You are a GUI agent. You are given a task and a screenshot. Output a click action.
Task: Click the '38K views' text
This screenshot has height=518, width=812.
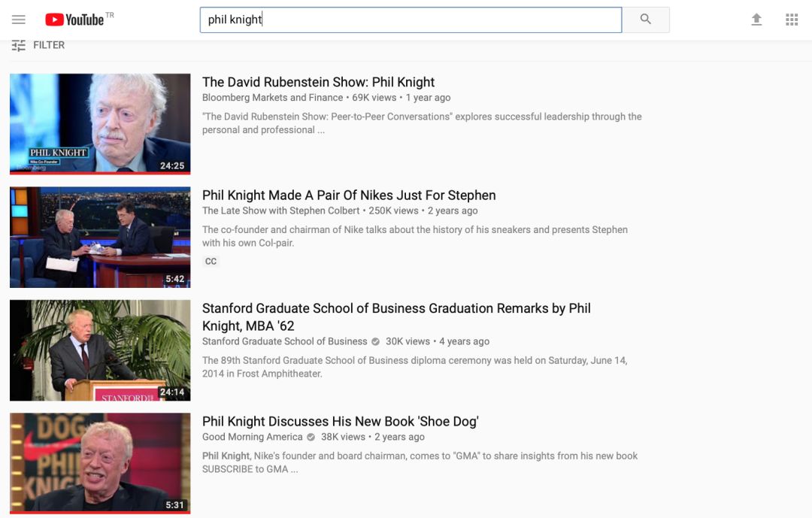(343, 437)
